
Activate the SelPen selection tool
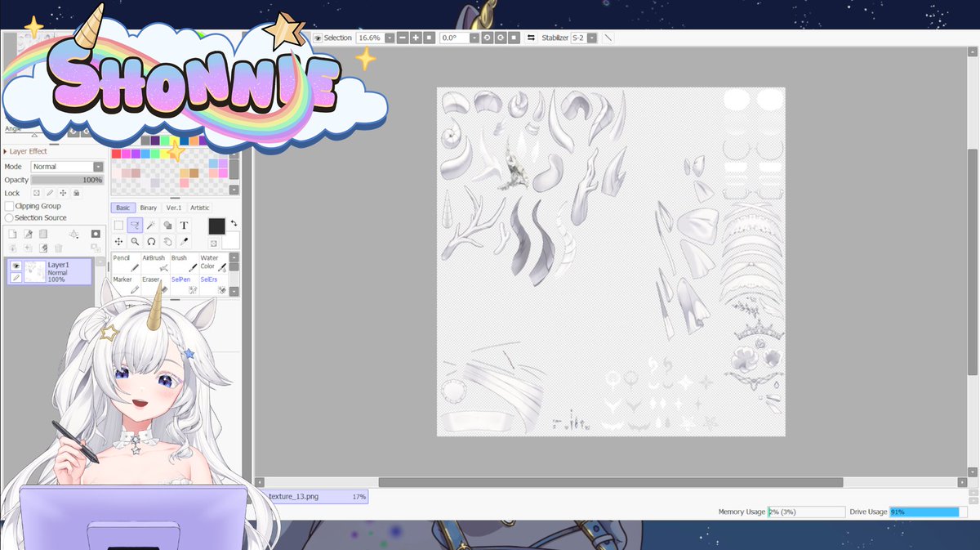(181, 281)
